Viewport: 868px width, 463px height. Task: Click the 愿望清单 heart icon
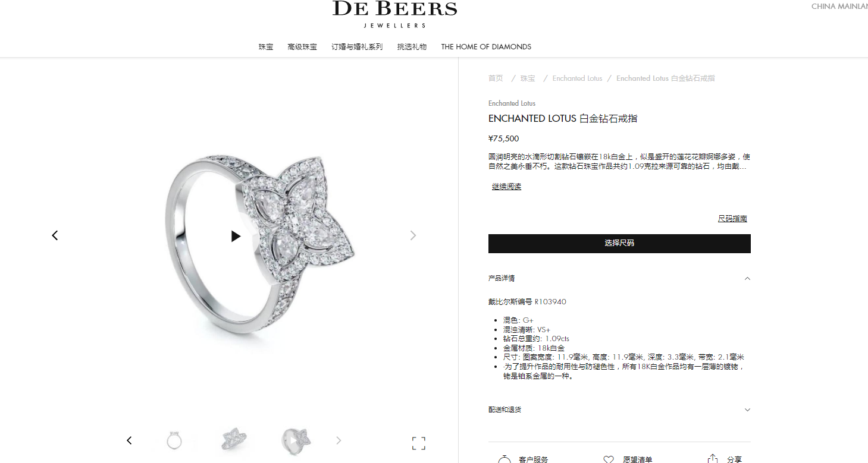tap(609, 459)
